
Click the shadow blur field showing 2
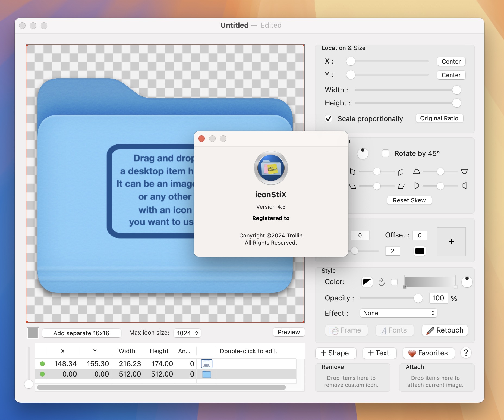392,251
